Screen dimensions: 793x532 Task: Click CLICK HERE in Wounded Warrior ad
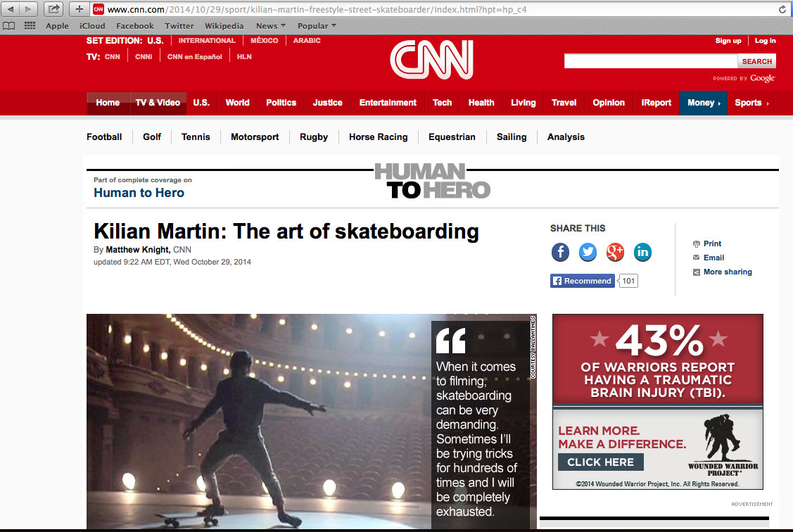(600, 462)
